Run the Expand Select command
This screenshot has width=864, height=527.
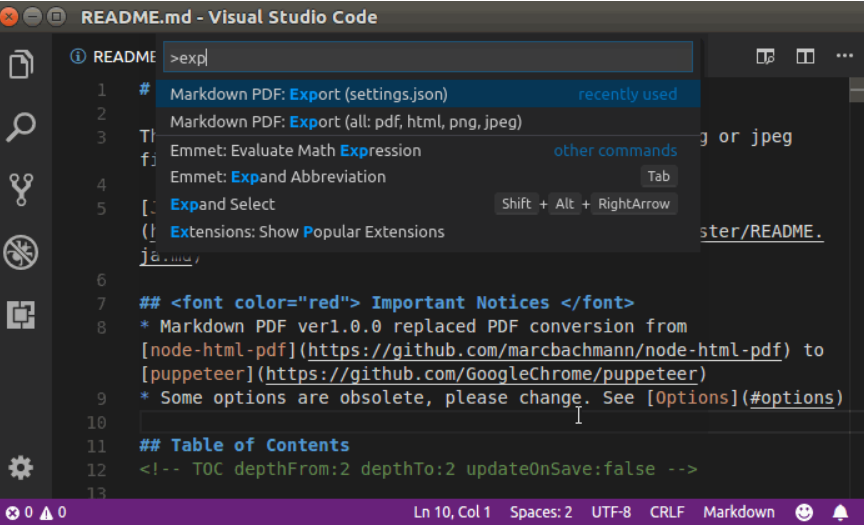tap(428, 204)
